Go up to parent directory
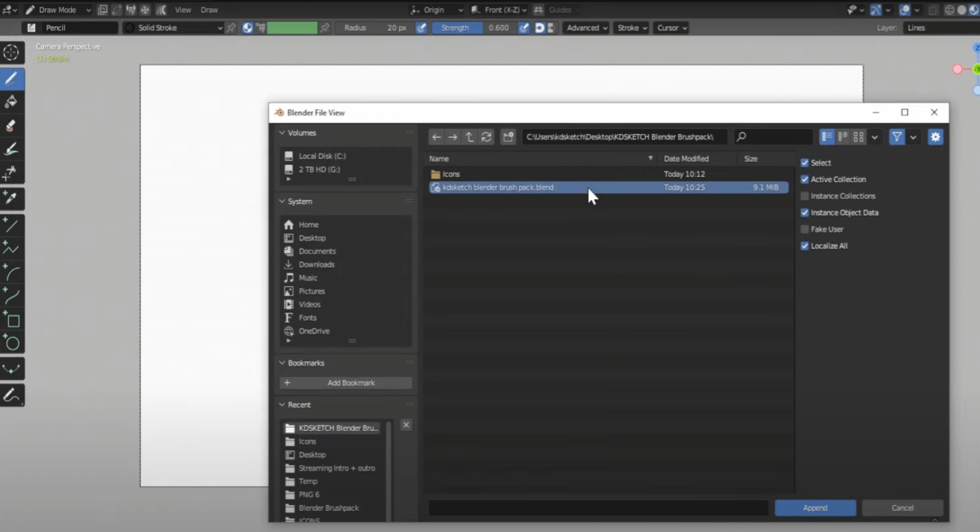Screen dimensions: 980x532 470,137
